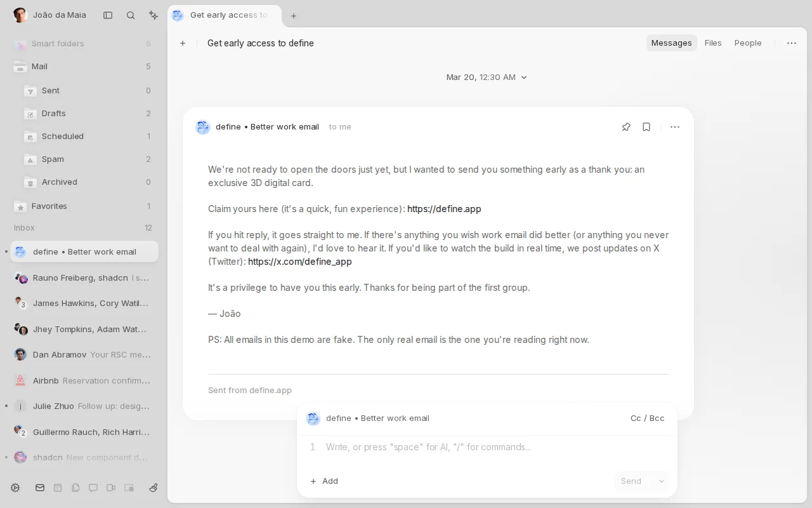This screenshot has height=508, width=812.
Task: Click the Inbox section header
Action: pos(83,228)
